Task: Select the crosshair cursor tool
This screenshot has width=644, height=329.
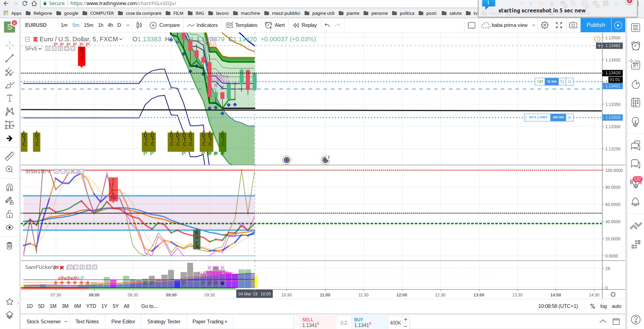Action: (x=9, y=45)
